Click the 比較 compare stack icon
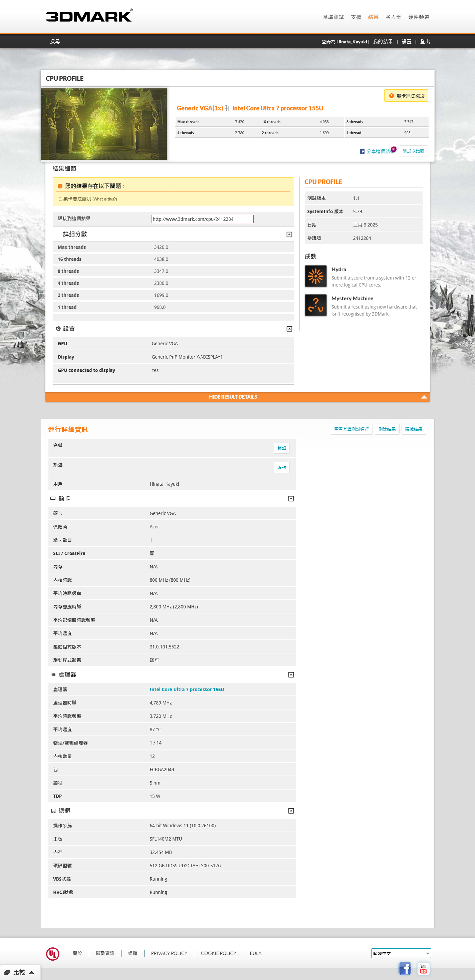This screenshot has width=475, height=980. pyautogui.click(x=7, y=972)
